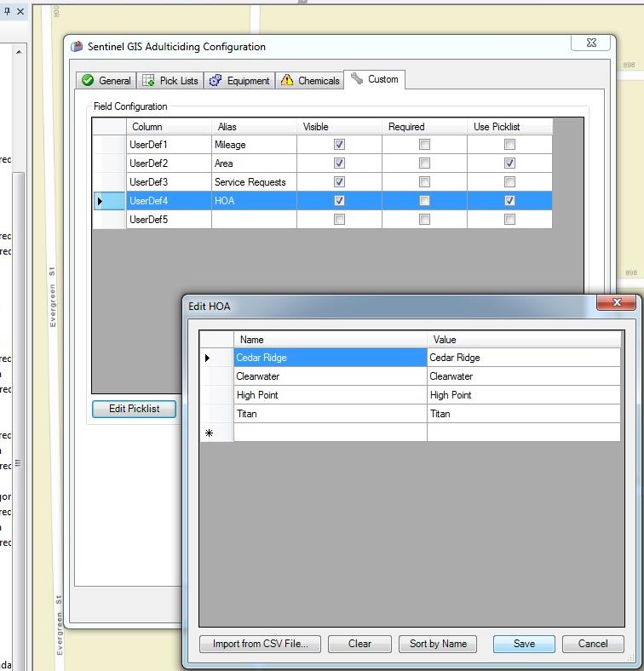Click Name column header in Edit HOA
The width and height of the screenshot is (644, 671).
(x=331, y=340)
